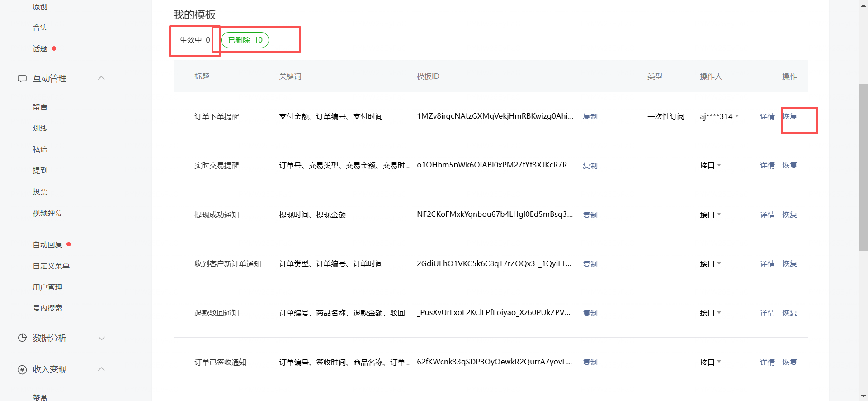868x401 pixels.
Task: Click the 数据分析 pie chart icon
Action: [x=22, y=338]
